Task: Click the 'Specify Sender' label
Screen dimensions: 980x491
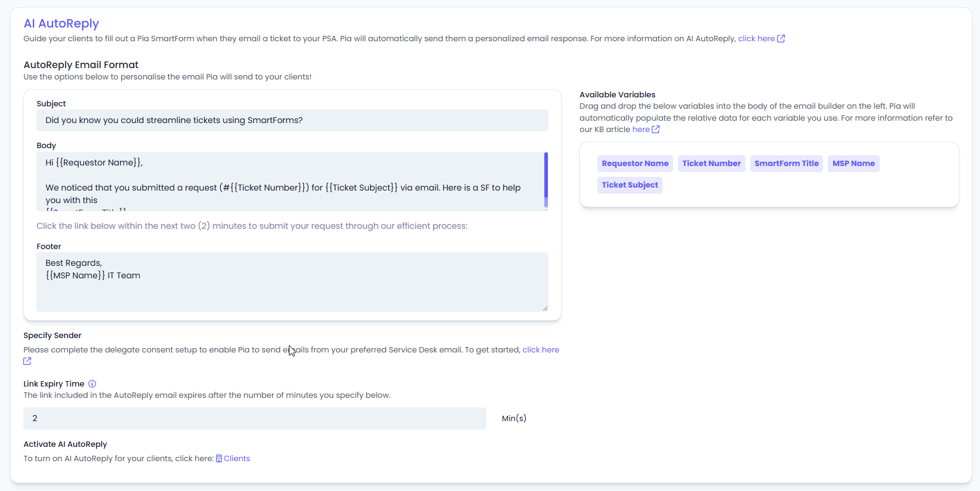Action: (x=53, y=336)
